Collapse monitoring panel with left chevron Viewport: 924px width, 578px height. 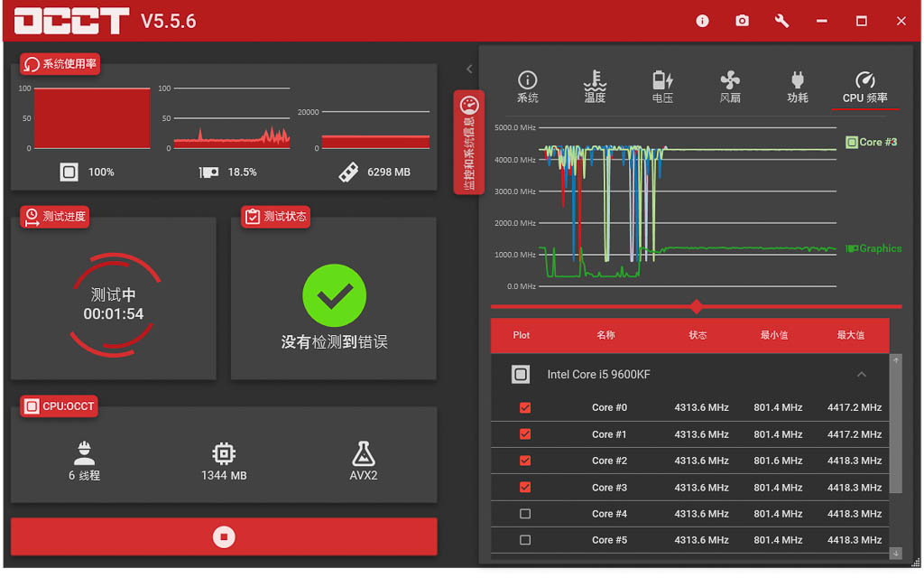469,69
